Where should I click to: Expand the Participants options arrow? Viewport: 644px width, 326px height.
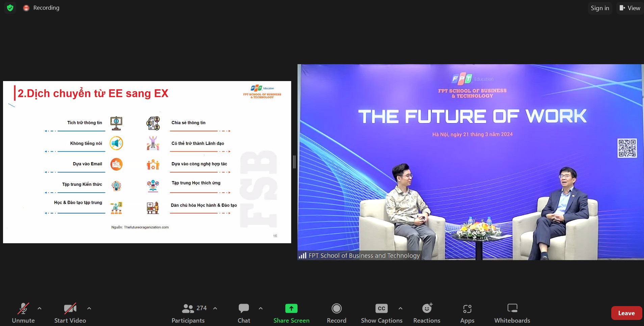pyautogui.click(x=215, y=308)
